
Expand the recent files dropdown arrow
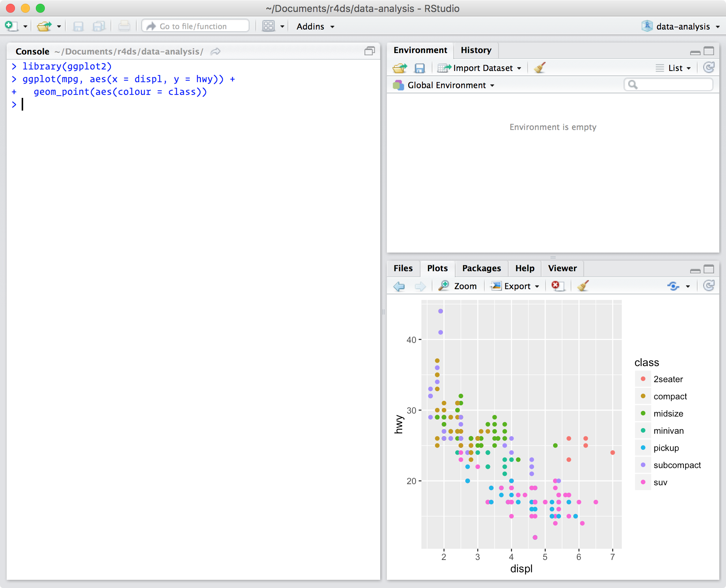[x=59, y=27]
